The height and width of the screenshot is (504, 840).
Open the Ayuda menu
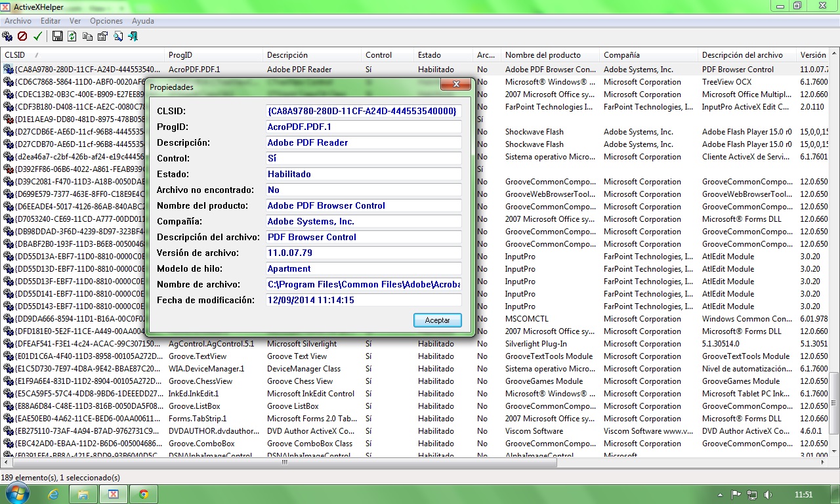(143, 21)
